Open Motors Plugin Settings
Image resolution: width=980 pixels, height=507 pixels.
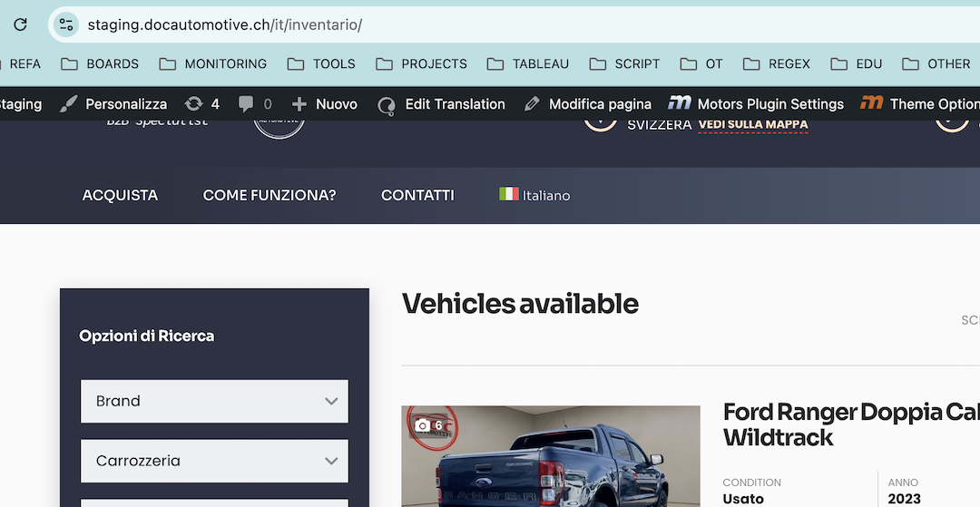point(756,103)
